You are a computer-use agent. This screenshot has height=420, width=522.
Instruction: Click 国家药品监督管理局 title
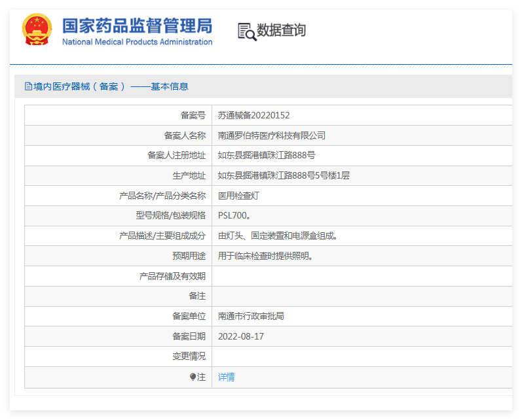137,26
